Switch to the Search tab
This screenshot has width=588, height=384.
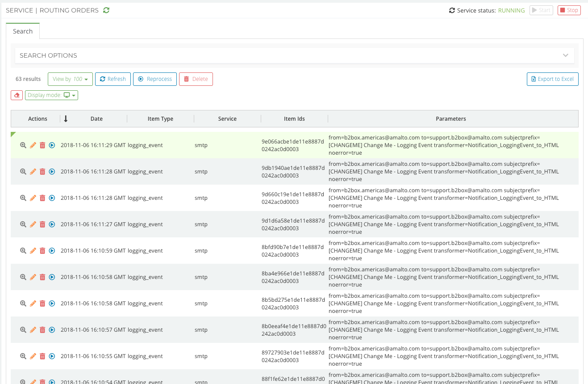tap(23, 31)
